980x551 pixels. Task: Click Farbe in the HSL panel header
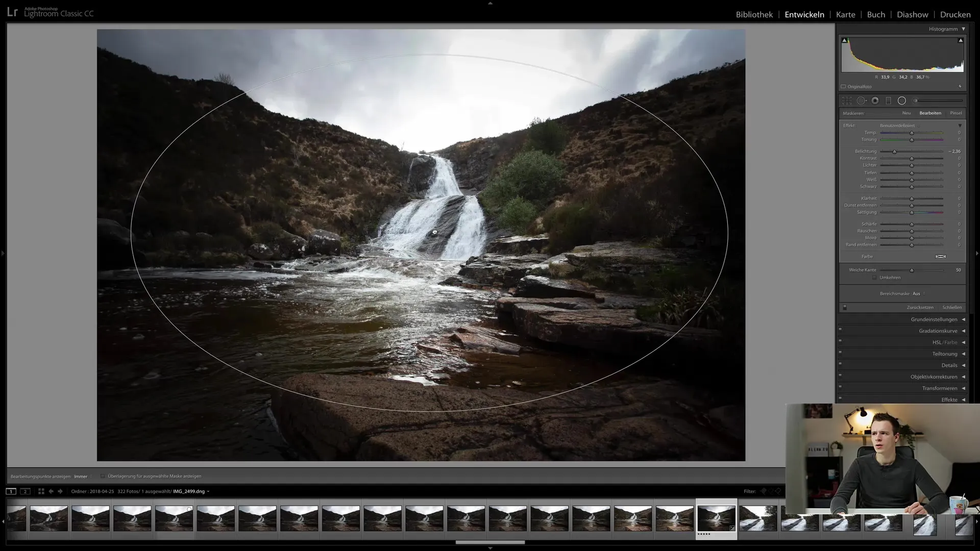pyautogui.click(x=950, y=342)
